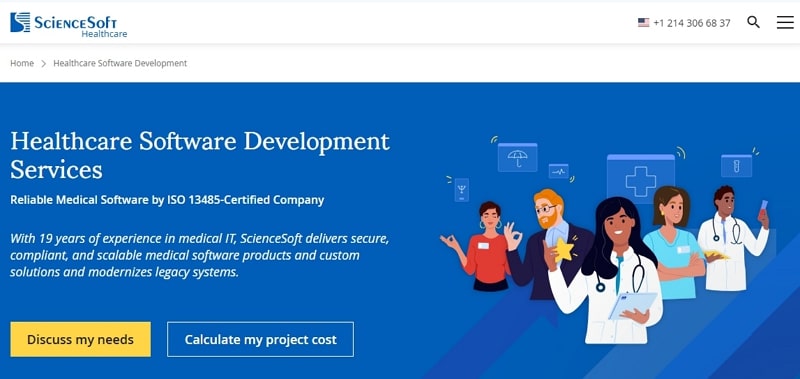Click the medical cross window illustration
This screenshot has width=800, height=379.
click(x=640, y=179)
